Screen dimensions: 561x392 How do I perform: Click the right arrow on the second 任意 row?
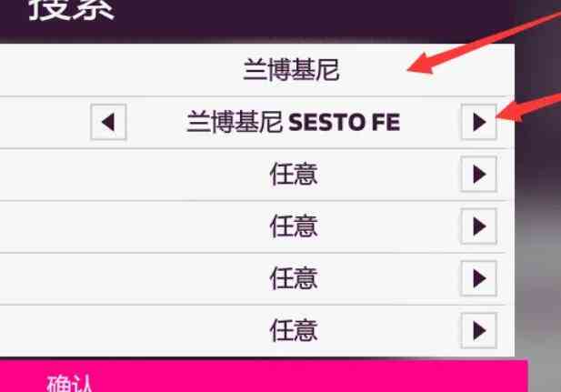click(x=478, y=226)
